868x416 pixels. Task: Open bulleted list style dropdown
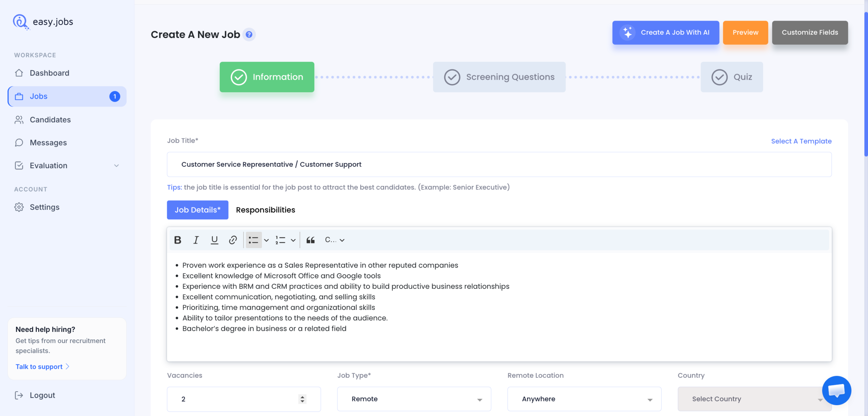(x=267, y=240)
